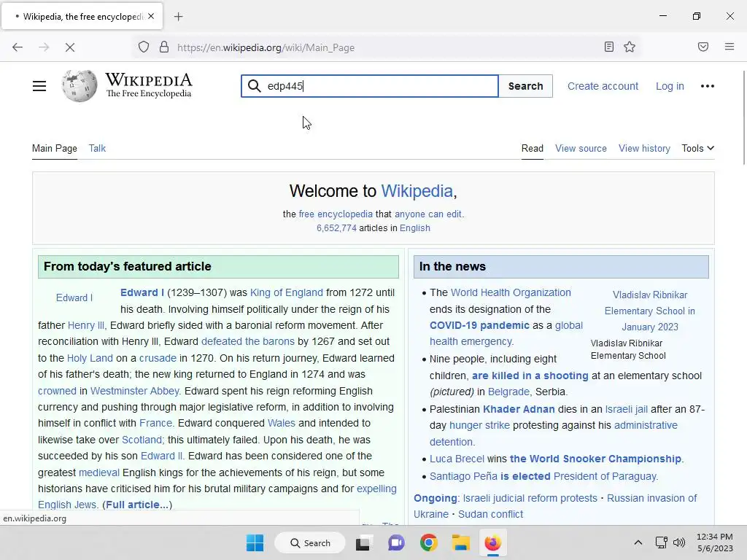Close the Wikipedia browser tab

(x=151, y=16)
